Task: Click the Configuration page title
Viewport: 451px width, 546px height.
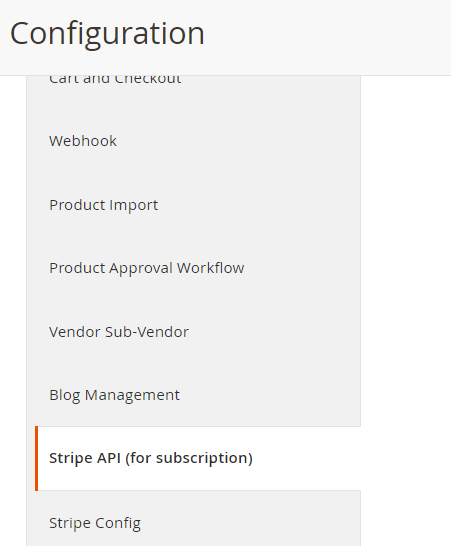Action: click(x=107, y=33)
